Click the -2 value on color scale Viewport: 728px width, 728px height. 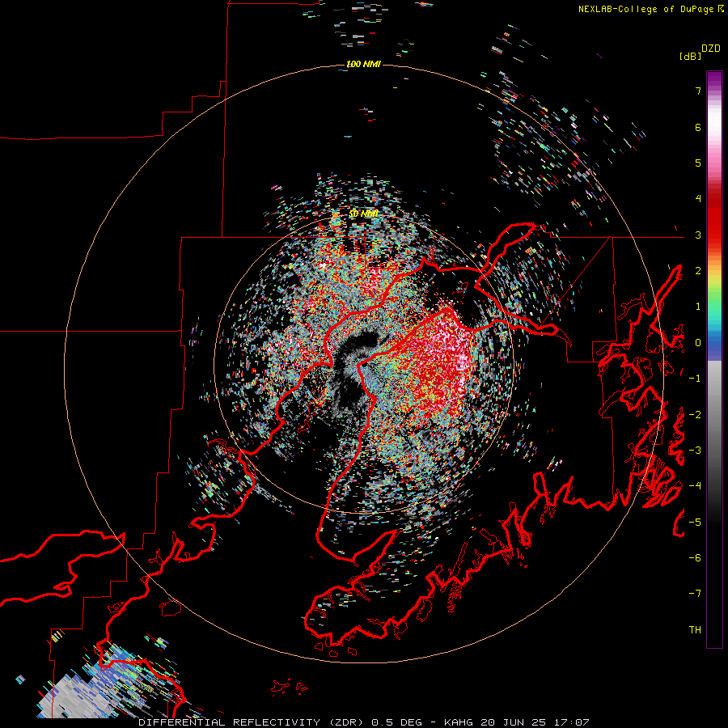[x=695, y=415]
